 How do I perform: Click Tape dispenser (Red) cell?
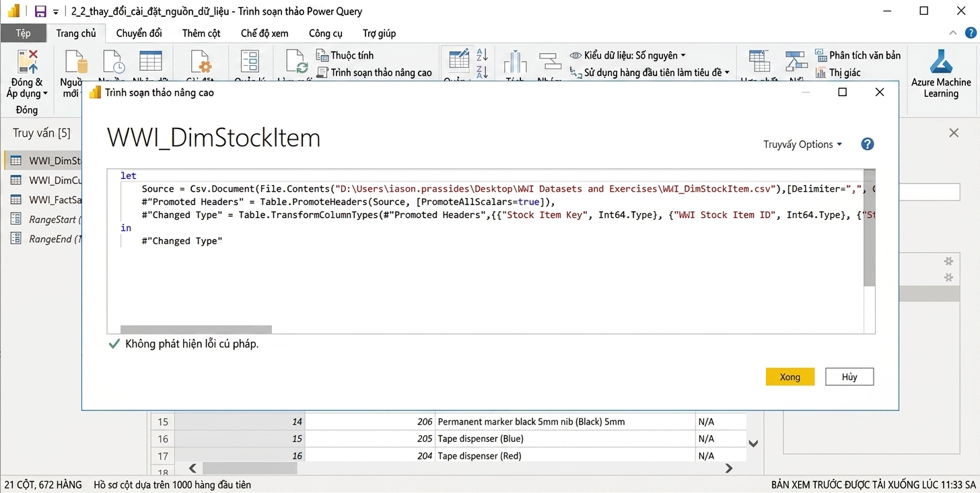click(565, 456)
